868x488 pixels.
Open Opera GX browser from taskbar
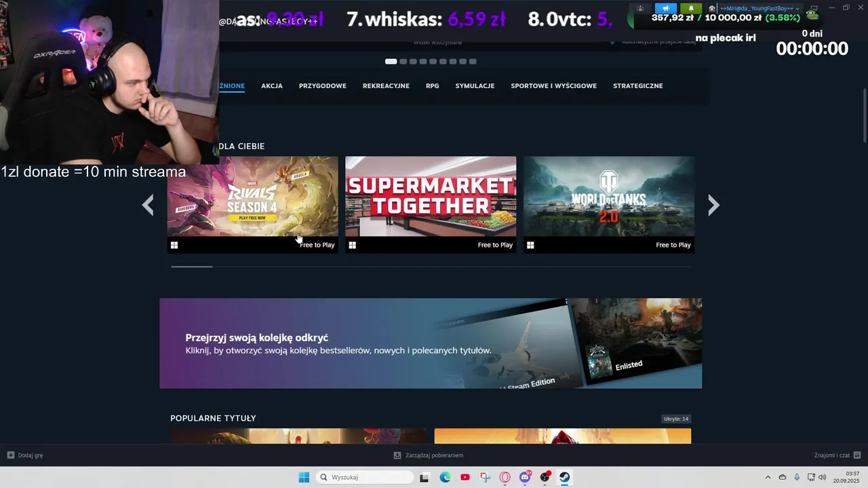[505, 477]
